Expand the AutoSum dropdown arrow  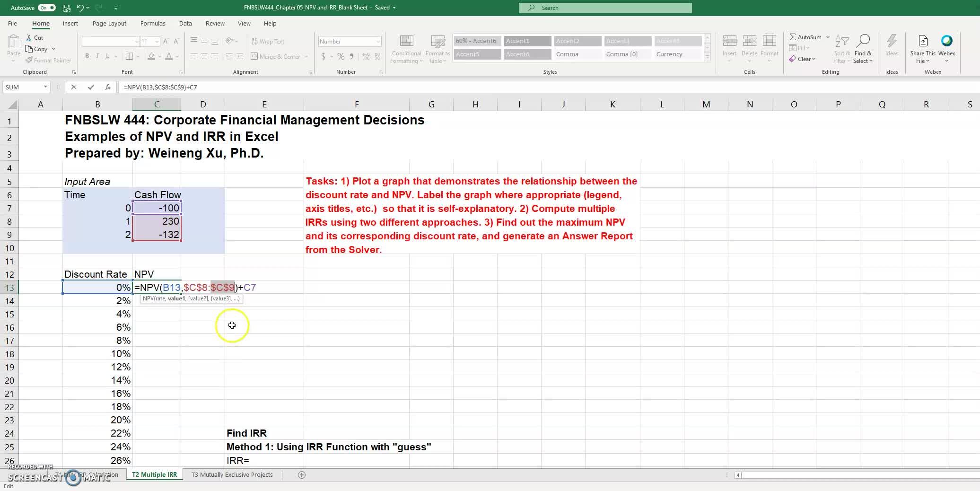828,37
